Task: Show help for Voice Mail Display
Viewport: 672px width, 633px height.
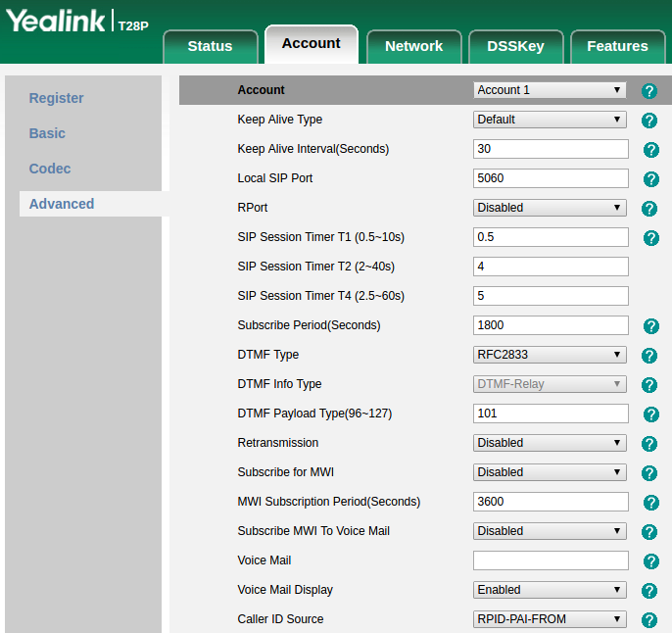Action: tap(648, 591)
